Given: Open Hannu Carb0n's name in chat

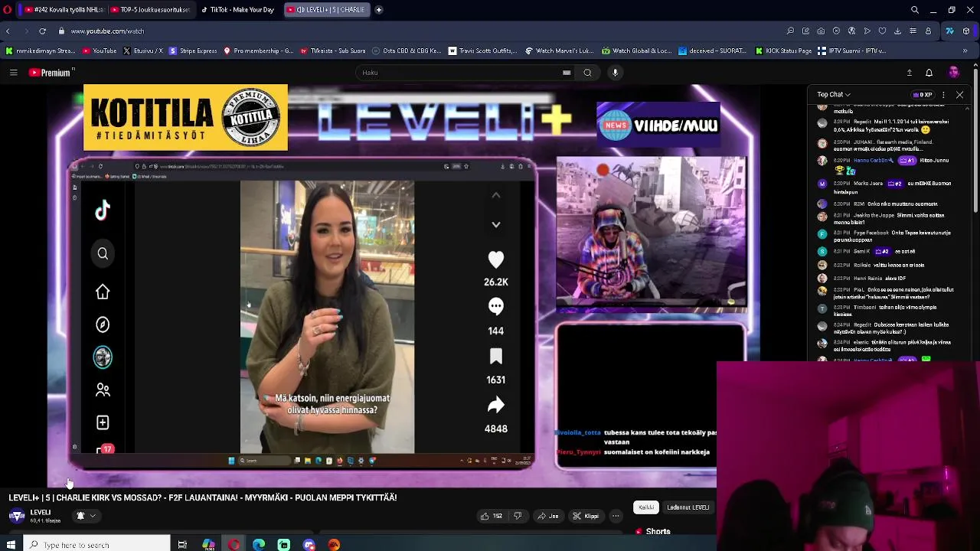Looking at the screenshot, I should 874,161.
